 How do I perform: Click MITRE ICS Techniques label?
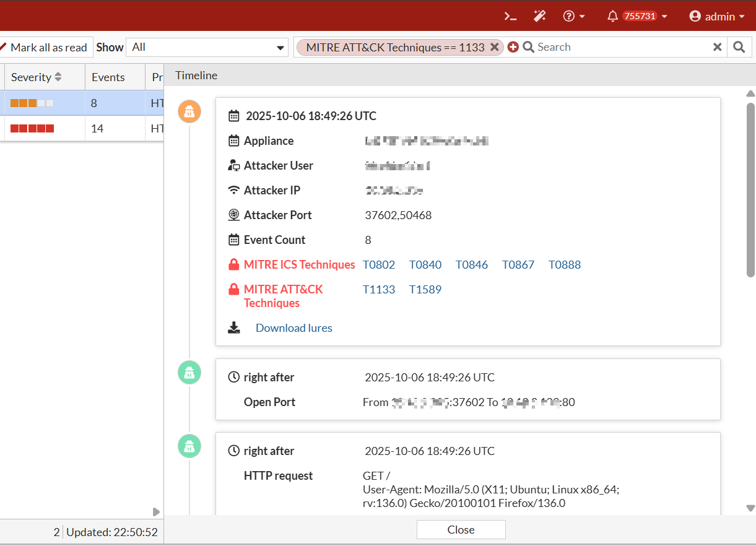(x=300, y=265)
